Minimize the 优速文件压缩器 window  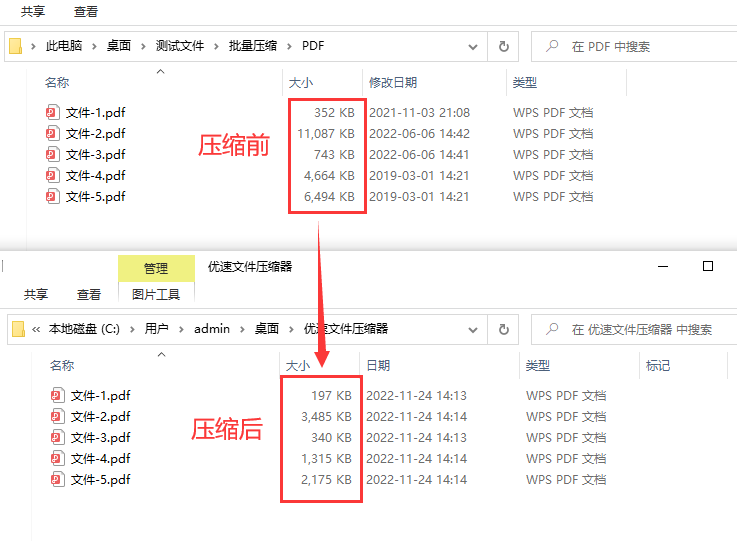pyautogui.click(x=663, y=267)
